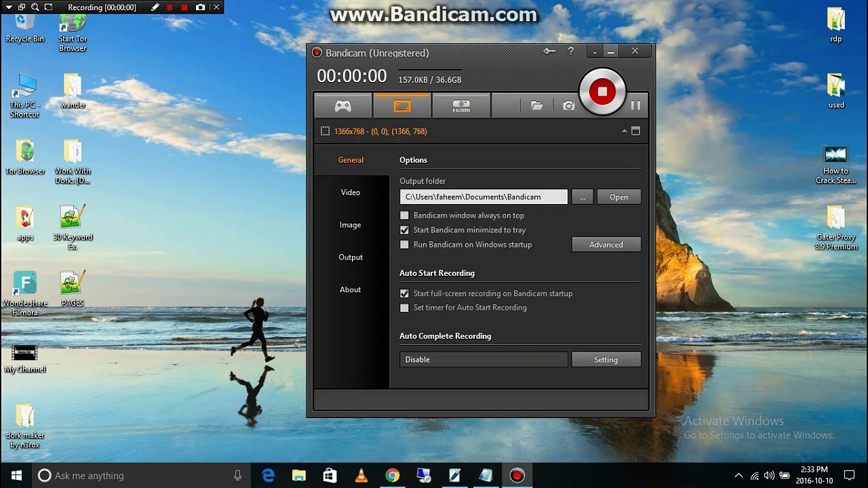The image size is (868, 488).
Task: Show hidden system tray icons
Action: [x=738, y=475]
